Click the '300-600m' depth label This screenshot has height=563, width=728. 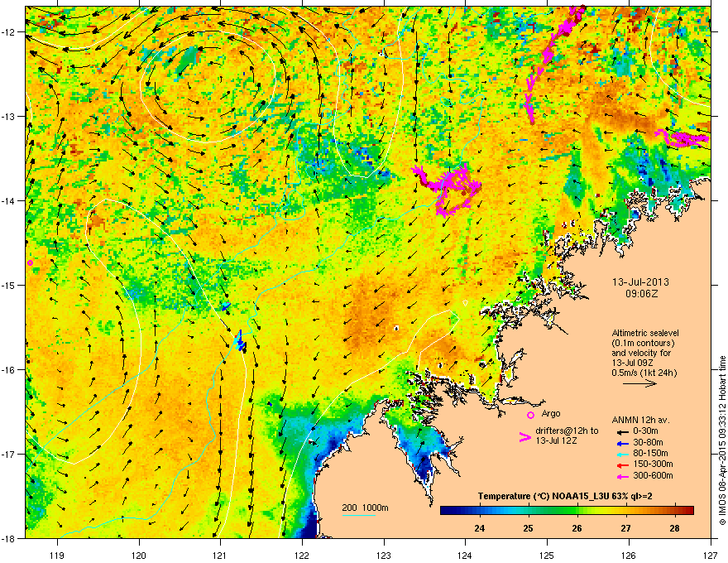(x=654, y=476)
